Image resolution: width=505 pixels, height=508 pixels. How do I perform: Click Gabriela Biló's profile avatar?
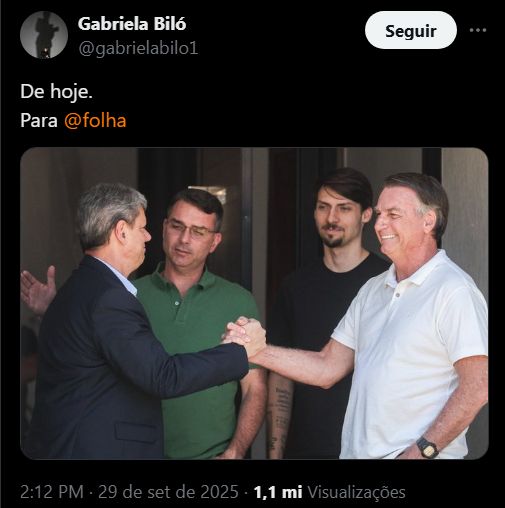pos(44,35)
